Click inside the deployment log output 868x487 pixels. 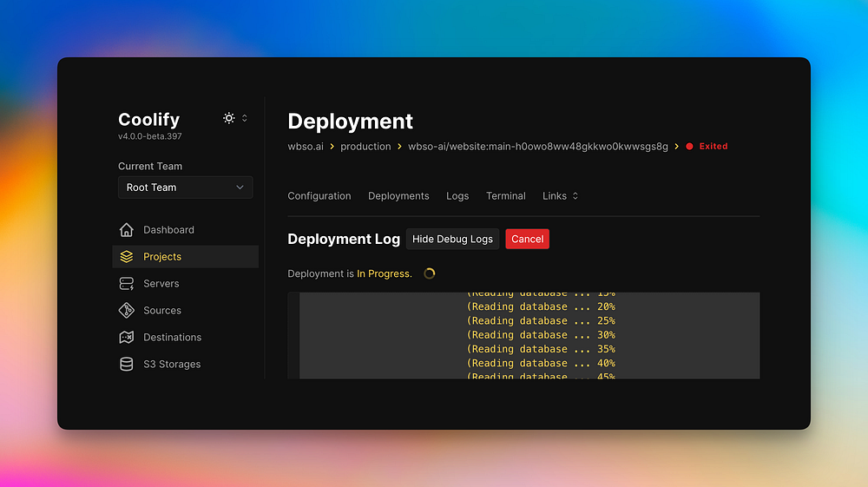click(529, 335)
